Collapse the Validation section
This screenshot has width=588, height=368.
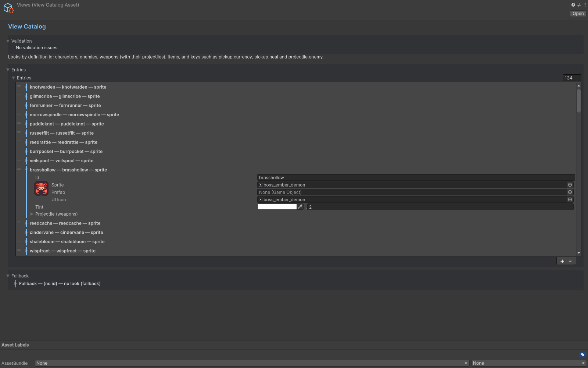(x=8, y=41)
